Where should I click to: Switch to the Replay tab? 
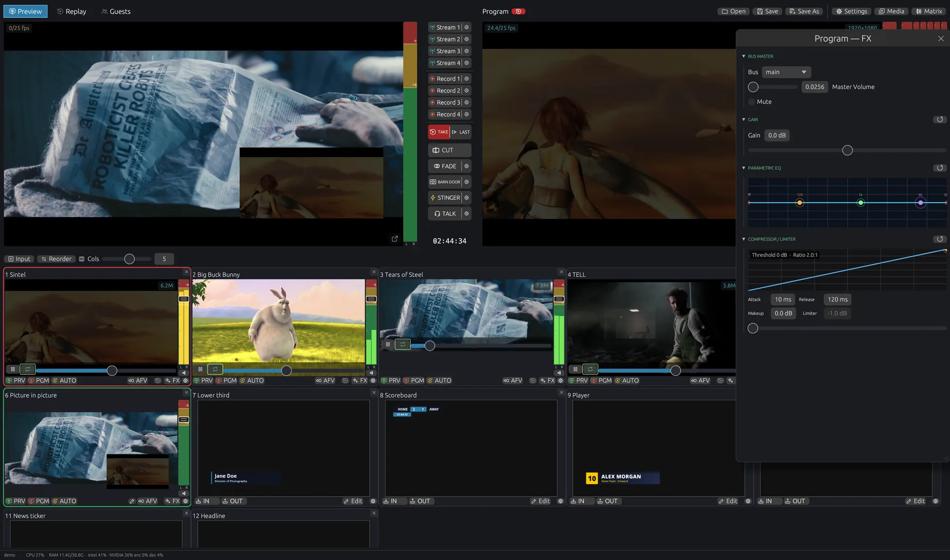pyautogui.click(x=71, y=12)
